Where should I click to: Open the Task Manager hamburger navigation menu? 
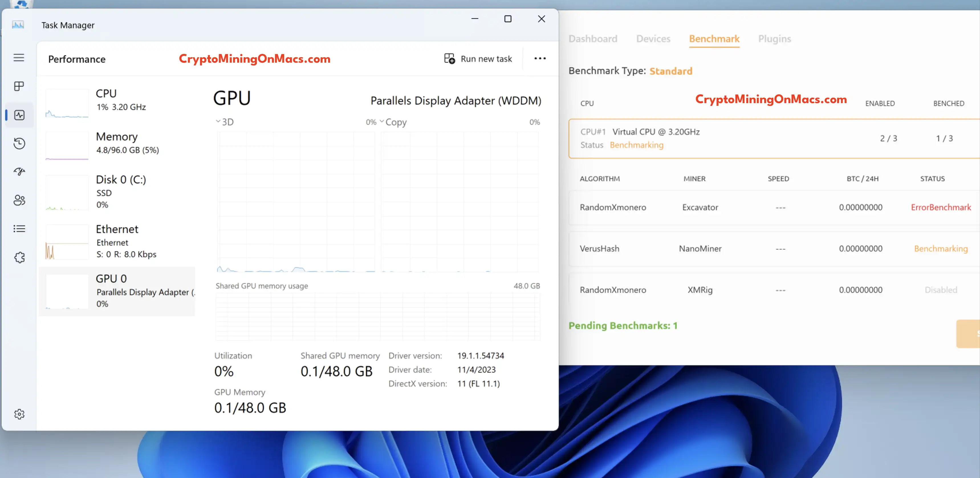click(x=19, y=58)
